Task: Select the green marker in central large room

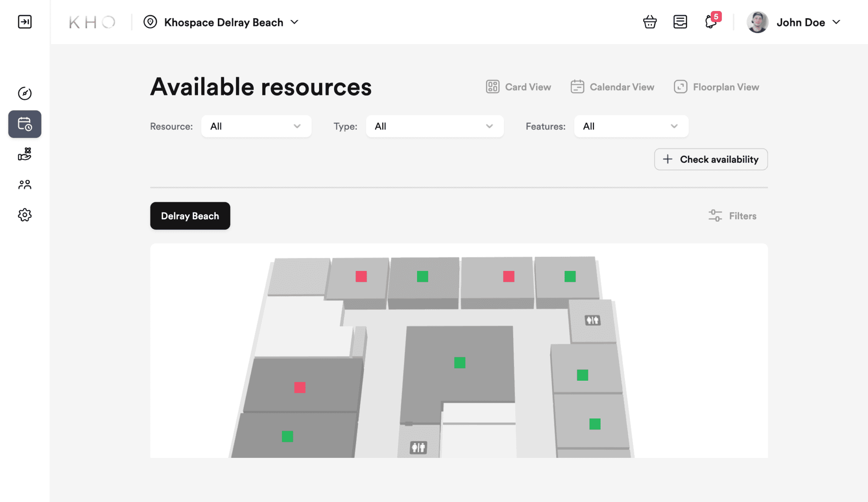Action: (x=460, y=363)
